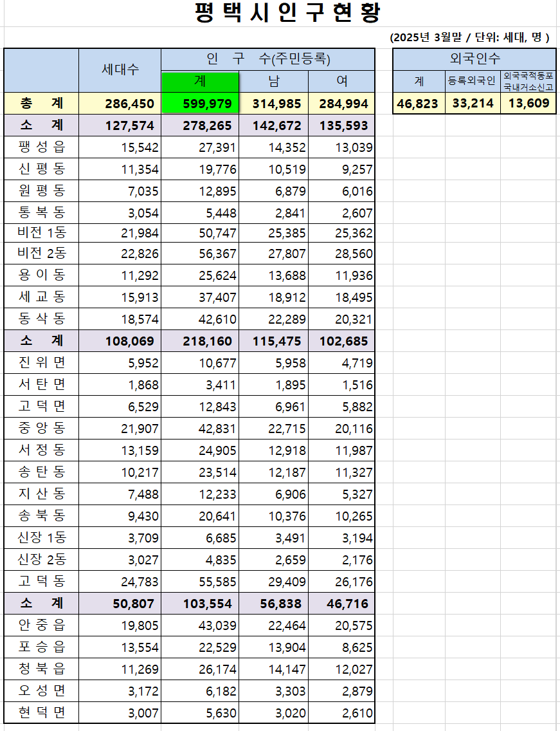
Task: Click 팽성읍 population 27,391
Action: [x=200, y=147]
